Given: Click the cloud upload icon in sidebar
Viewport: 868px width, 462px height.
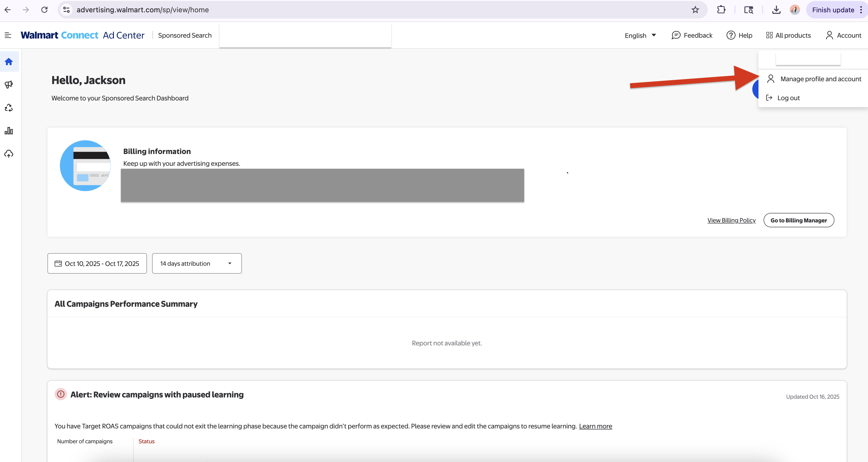Looking at the screenshot, I should 9,153.
